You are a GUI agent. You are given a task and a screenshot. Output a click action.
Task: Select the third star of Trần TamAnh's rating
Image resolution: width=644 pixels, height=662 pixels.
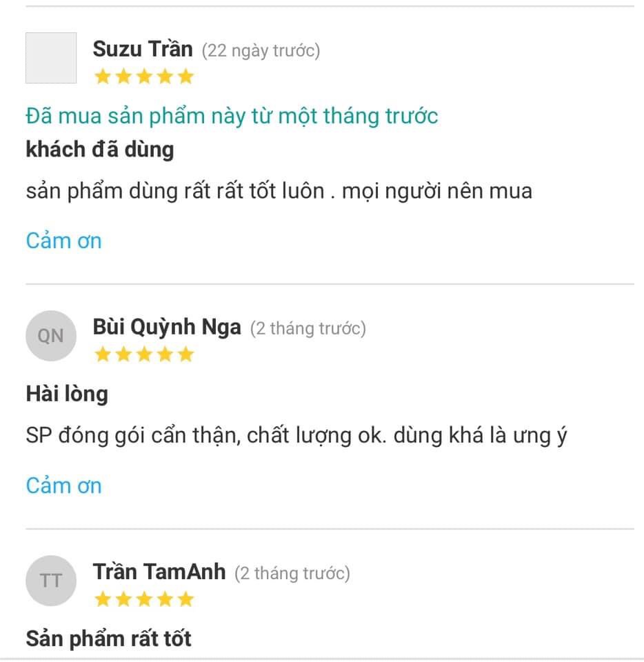coord(143,599)
